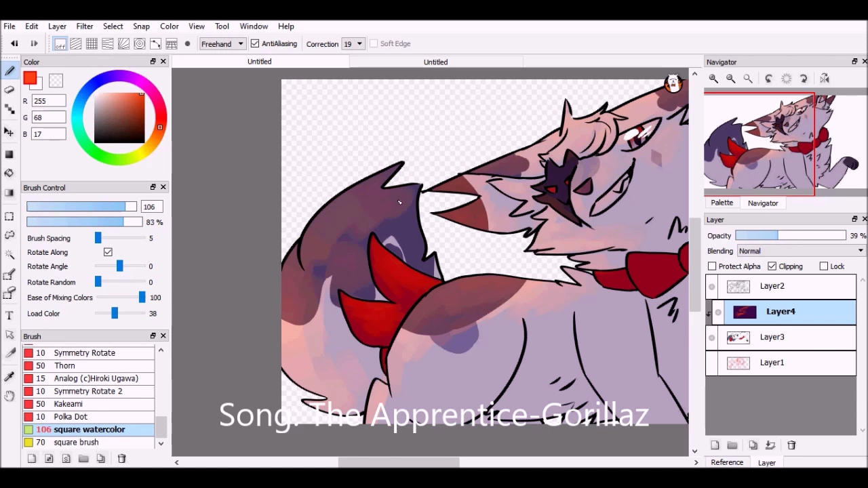Select the rectangular Select tool

pyautogui.click(x=9, y=216)
